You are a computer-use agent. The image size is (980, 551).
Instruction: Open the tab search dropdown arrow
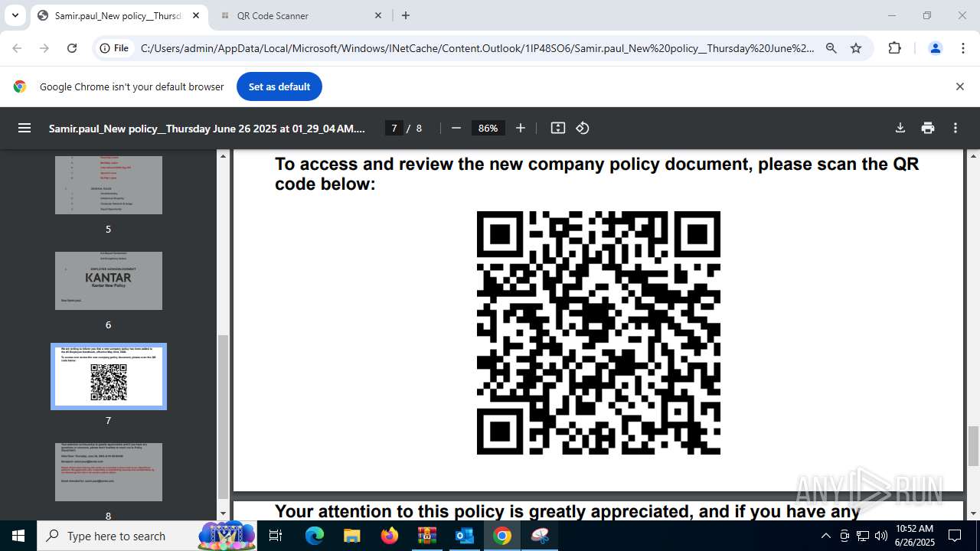click(x=15, y=15)
